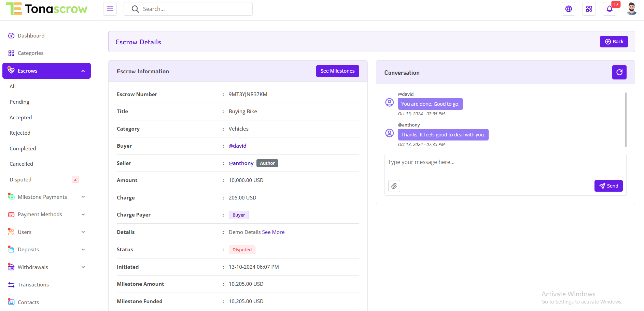Click the Back button

tap(614, 42)
